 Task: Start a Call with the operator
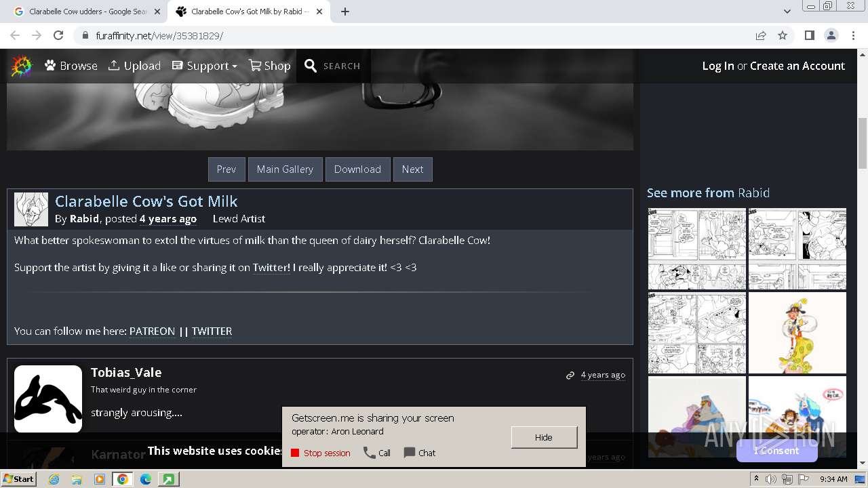[377, 453]
